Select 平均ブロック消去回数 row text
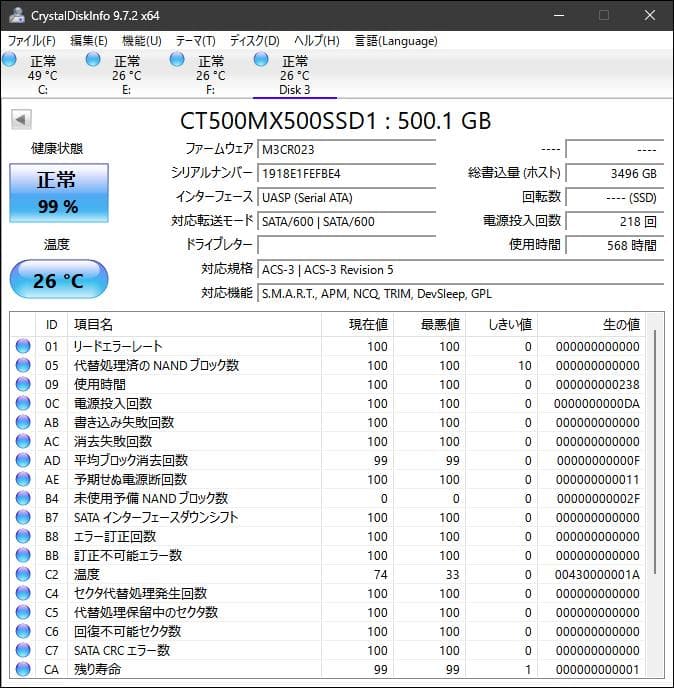This screenshot has width=674, height=688. click(x=131, y=460)
